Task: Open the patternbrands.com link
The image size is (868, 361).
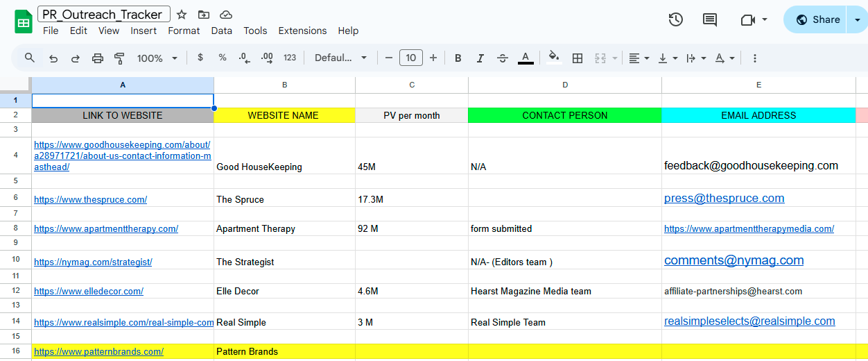Action: [98, 351]
